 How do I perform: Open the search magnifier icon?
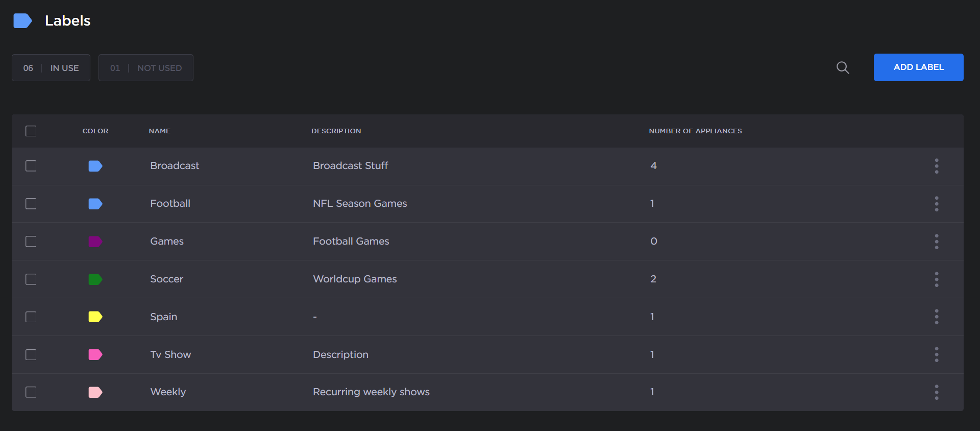click(x=843, y=67)
